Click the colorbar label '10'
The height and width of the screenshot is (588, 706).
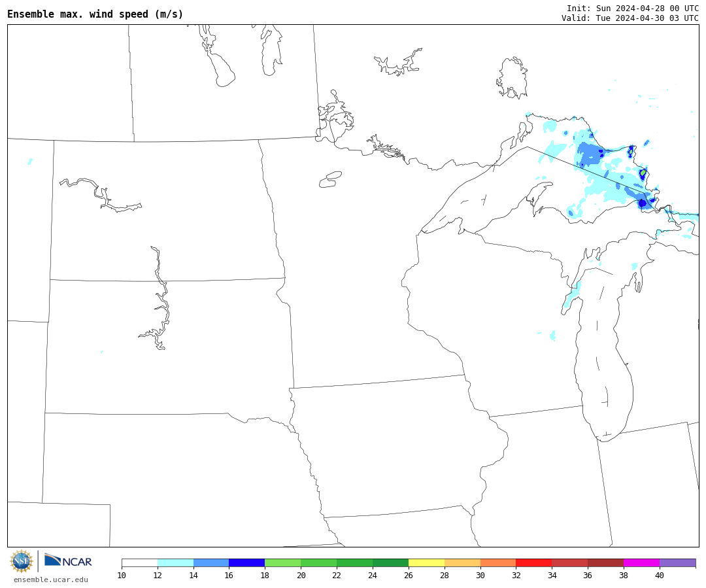pyautogui.click(x=122, y=576)
